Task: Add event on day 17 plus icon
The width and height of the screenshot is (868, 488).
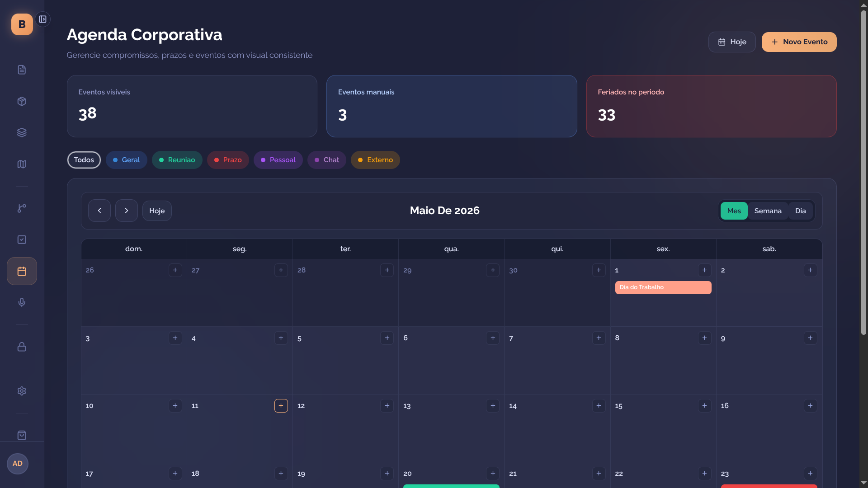Action: click(175, 474)
